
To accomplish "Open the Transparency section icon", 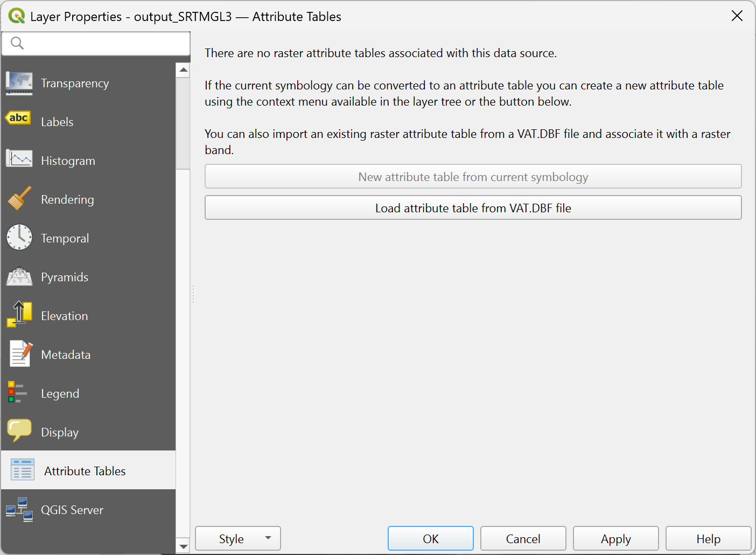I will pos(19,84).
